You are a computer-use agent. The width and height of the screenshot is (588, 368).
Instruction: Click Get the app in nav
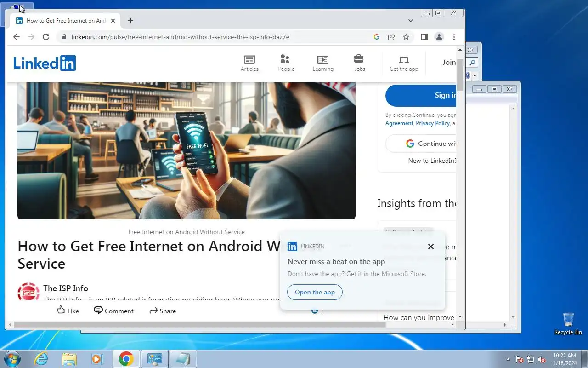point(404,63)
